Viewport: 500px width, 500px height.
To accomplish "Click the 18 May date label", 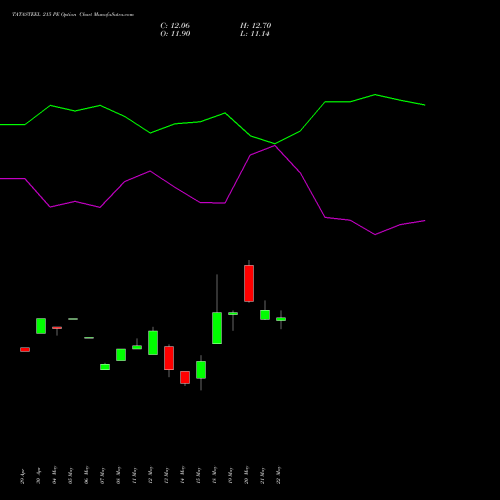I will [x=215, y=475].
